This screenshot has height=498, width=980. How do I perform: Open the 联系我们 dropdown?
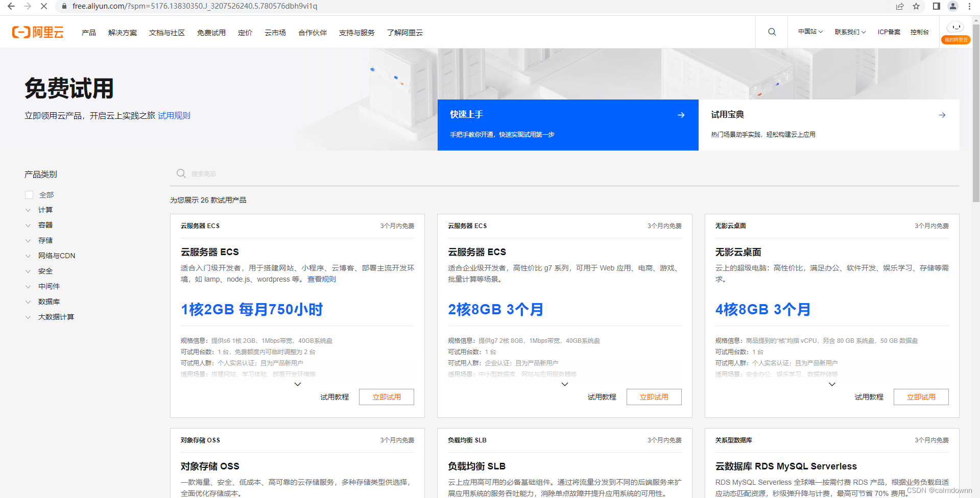pos(850,32)
